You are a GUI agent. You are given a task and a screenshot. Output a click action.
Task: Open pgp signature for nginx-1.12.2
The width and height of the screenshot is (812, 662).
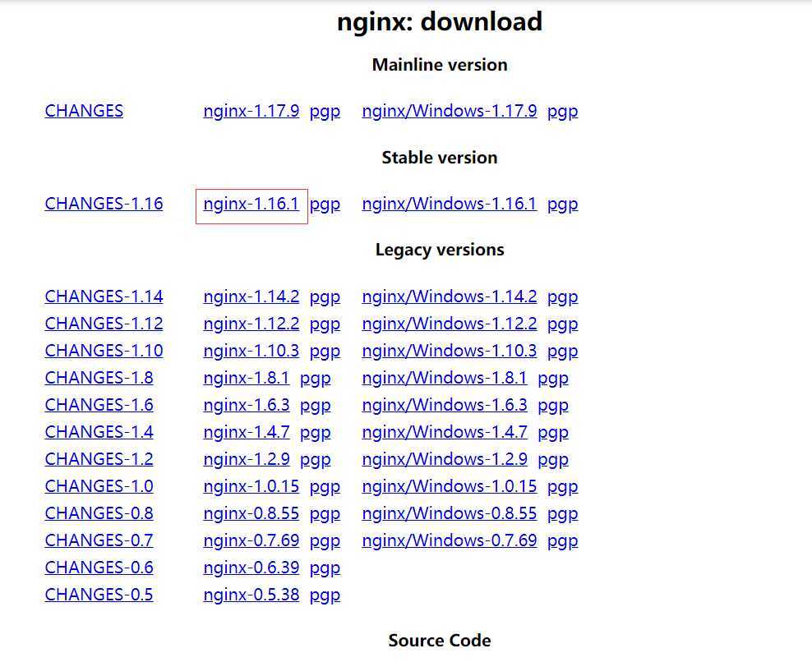[x=325, y=324]
